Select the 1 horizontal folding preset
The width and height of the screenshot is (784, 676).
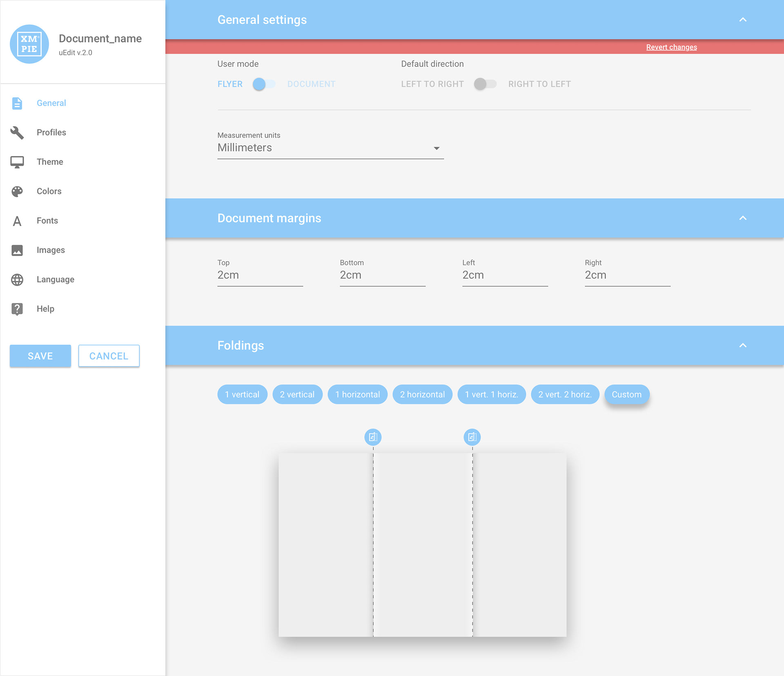click(358, 394)
